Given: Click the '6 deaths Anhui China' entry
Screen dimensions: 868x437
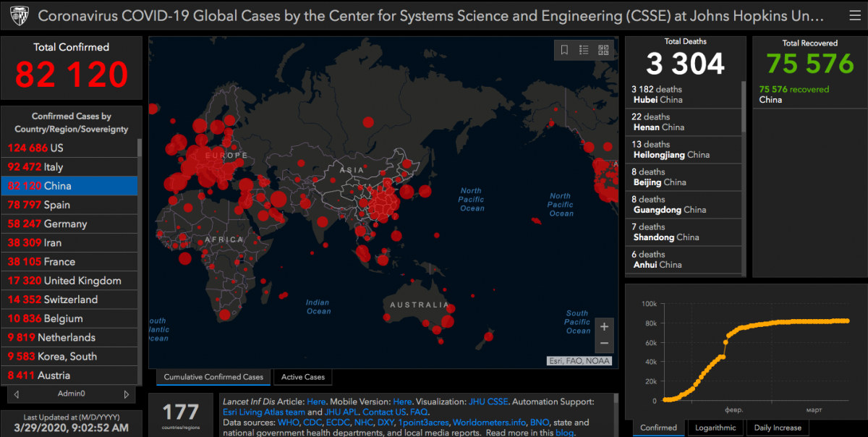Looking at the screenshot, I should 684,260.
